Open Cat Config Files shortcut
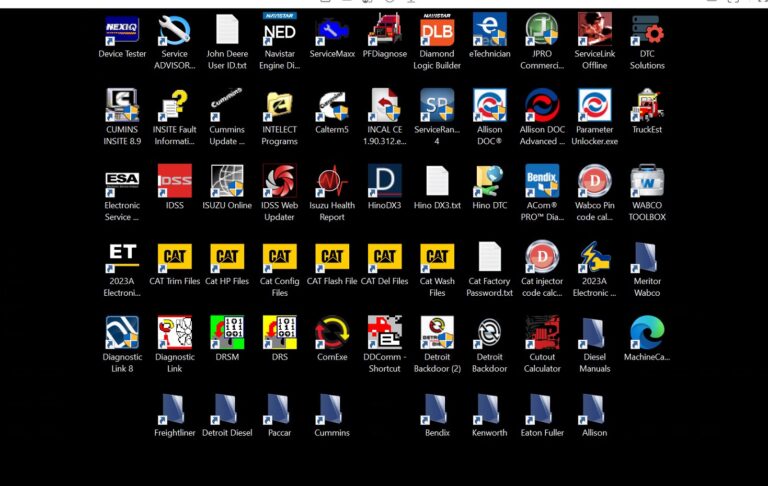The image size is (768, 486). pyautogui.click(x=280, y=257)
